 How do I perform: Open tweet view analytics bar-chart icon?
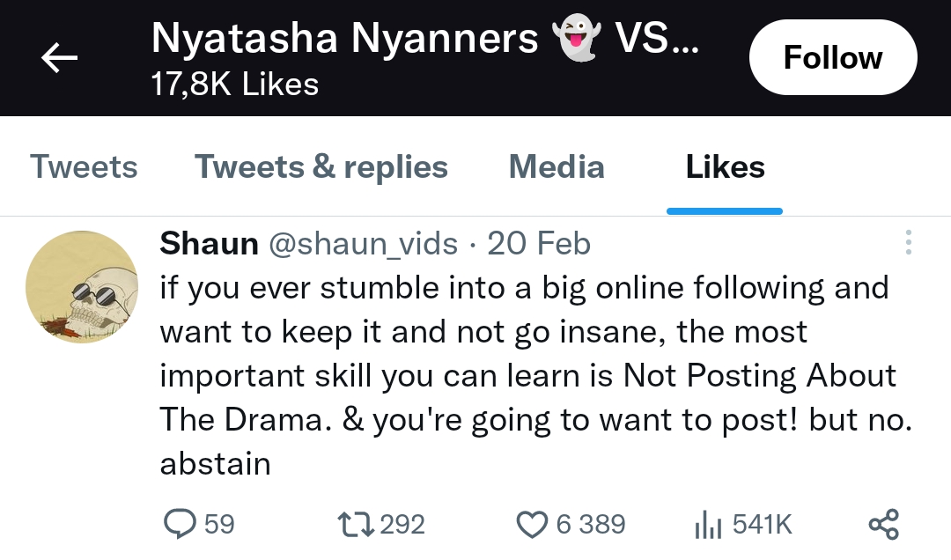(708, 525)
